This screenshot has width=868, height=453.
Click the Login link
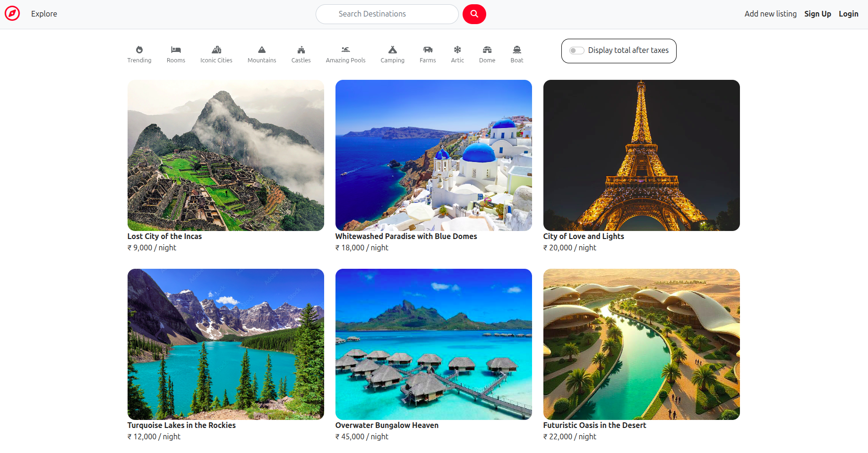point(849,14)
